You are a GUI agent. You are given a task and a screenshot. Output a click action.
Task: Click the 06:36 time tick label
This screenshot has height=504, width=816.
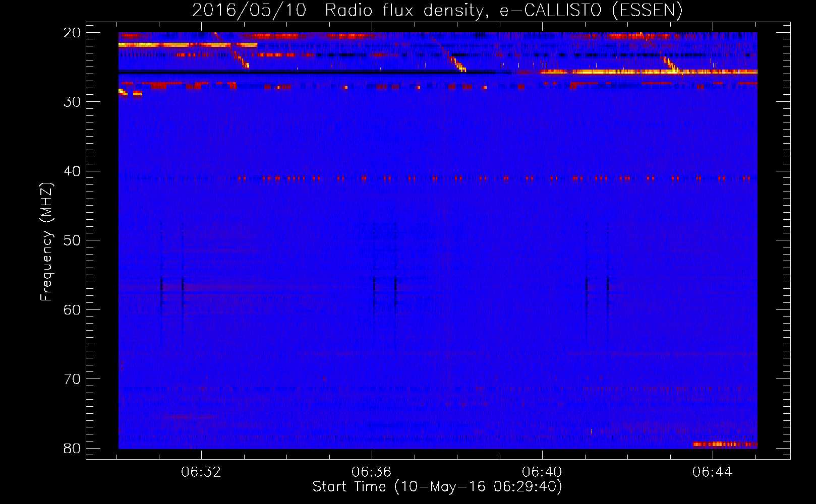tap(372, 472)
